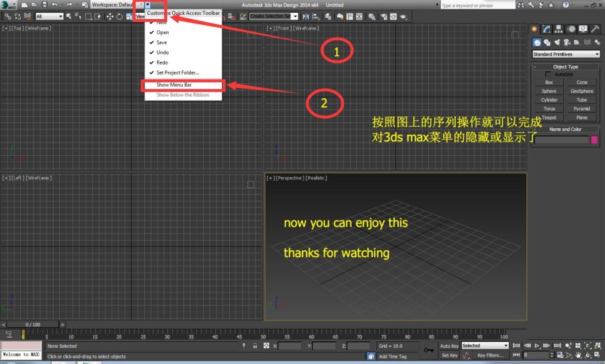
Task: Choose the Rectangular Selection Region tool
Action: [x=88, y=16]
